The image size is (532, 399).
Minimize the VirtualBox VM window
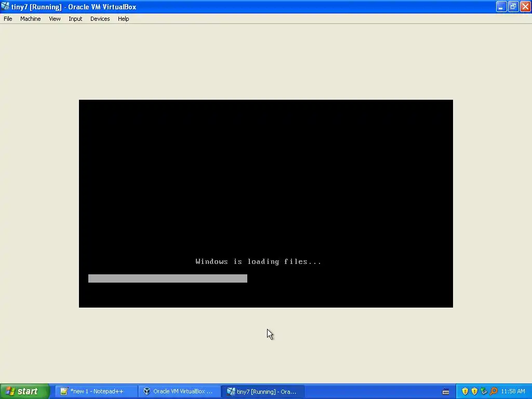[501, 6]
